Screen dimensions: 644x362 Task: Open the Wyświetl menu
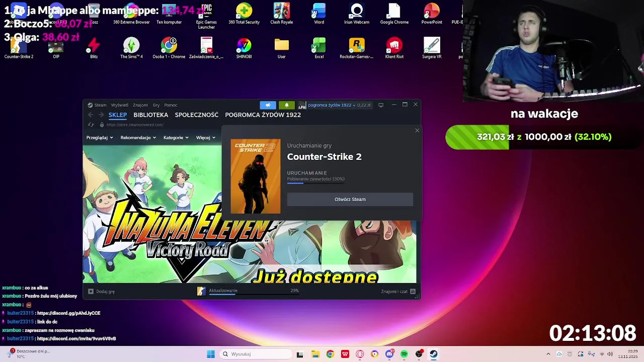pyautogui.click(x=120, y=105)
